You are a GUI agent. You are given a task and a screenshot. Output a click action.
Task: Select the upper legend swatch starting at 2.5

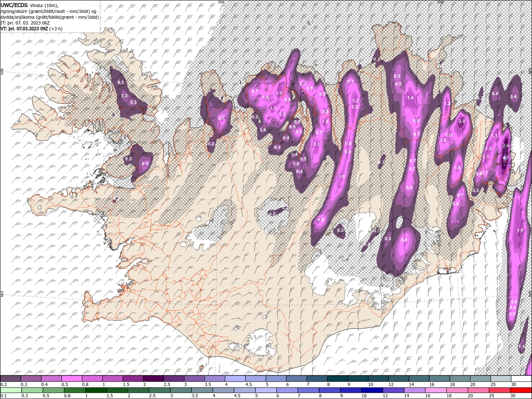coord(174,379)
